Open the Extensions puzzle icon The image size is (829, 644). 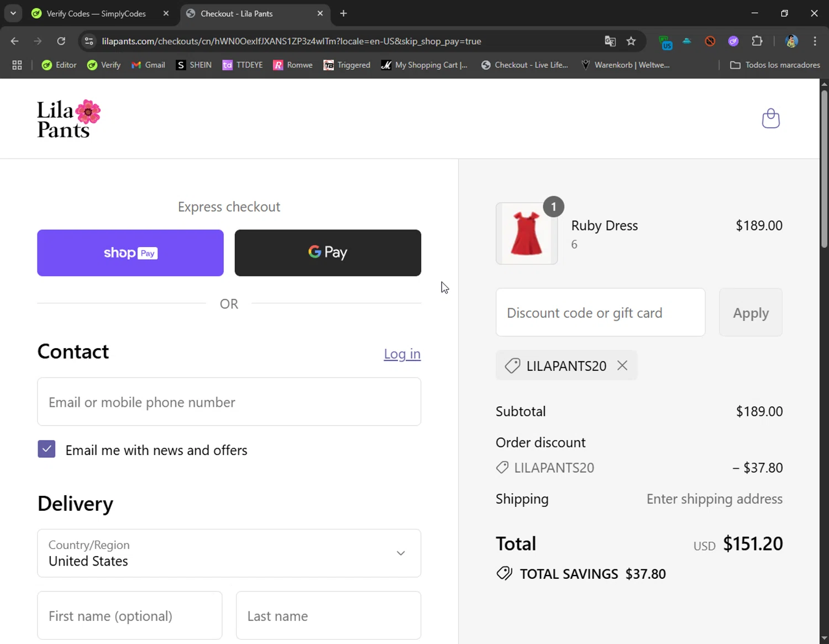[757, 41]
